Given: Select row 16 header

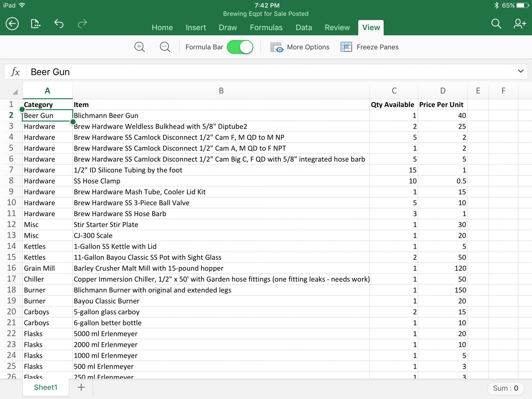Looking at the screenshot, I should 11,268.
